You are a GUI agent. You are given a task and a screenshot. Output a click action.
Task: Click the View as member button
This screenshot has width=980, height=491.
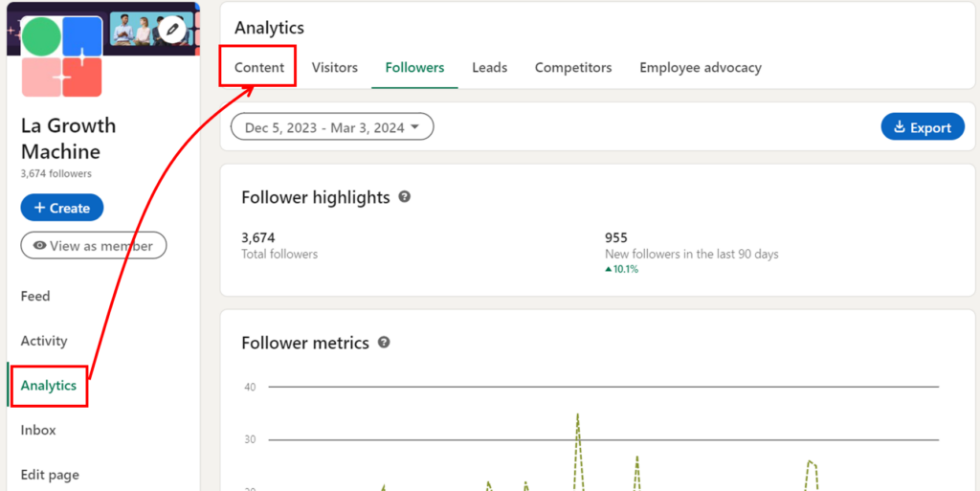(93, 246)
